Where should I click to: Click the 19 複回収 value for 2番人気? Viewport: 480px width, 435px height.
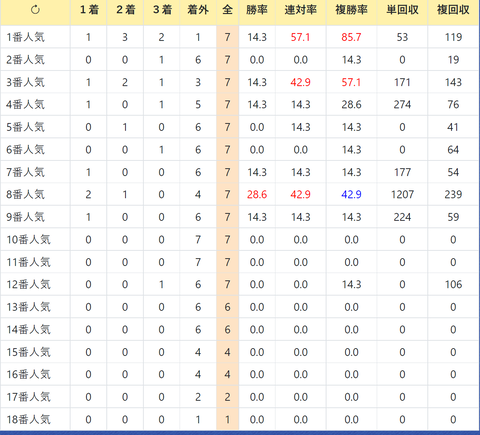[453, 60]
